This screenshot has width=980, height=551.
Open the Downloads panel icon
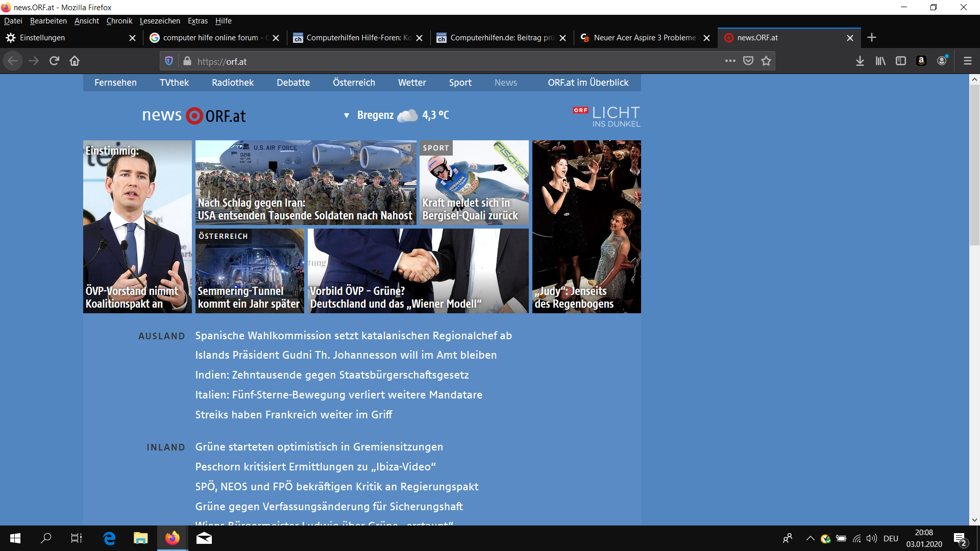click(x=860, y=61)
